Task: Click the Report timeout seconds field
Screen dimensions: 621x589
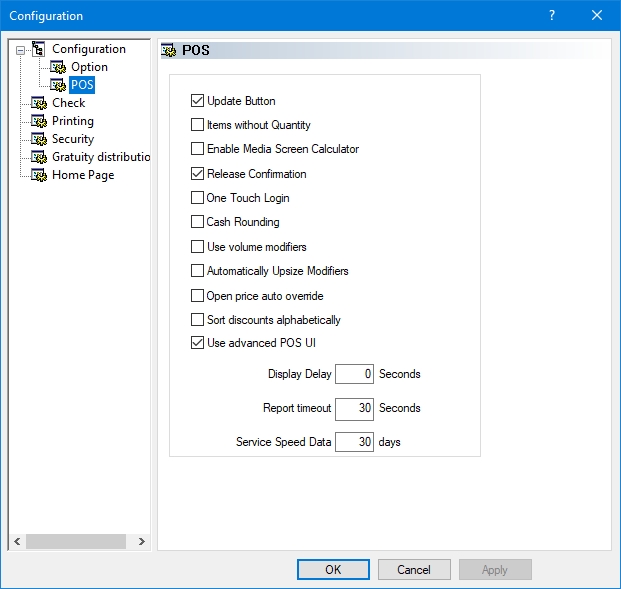Action: (x=354, y=408)
